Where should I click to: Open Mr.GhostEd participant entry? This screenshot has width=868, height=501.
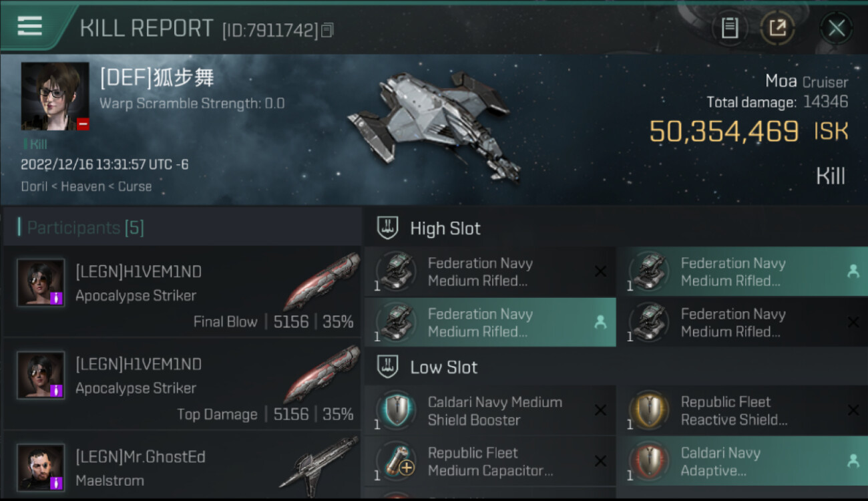coord(182,468)
